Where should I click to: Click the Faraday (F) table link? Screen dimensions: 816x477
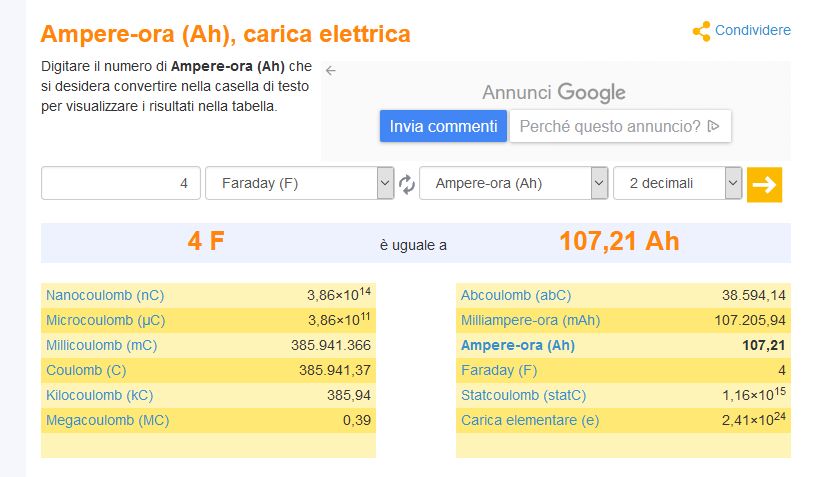(499, 370)
